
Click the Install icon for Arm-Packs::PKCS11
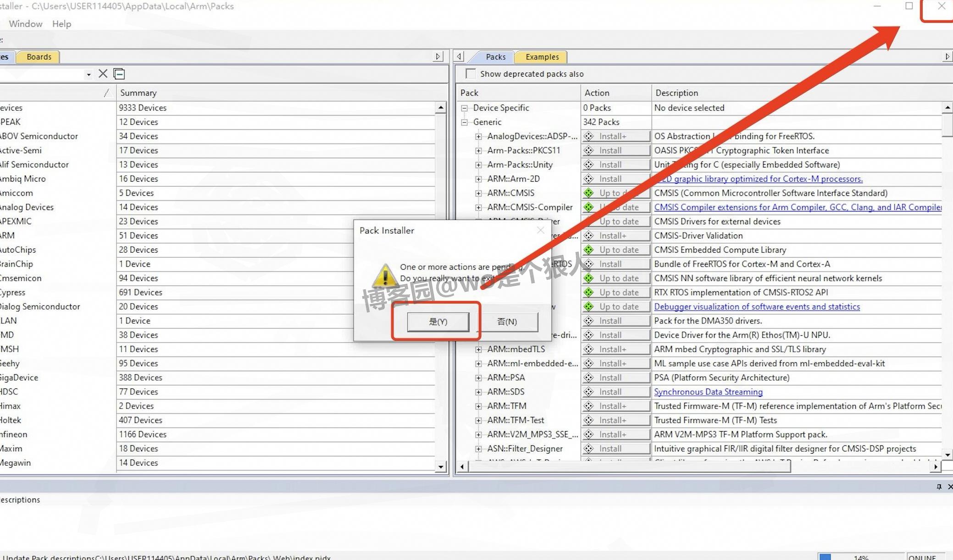point(589,150)
